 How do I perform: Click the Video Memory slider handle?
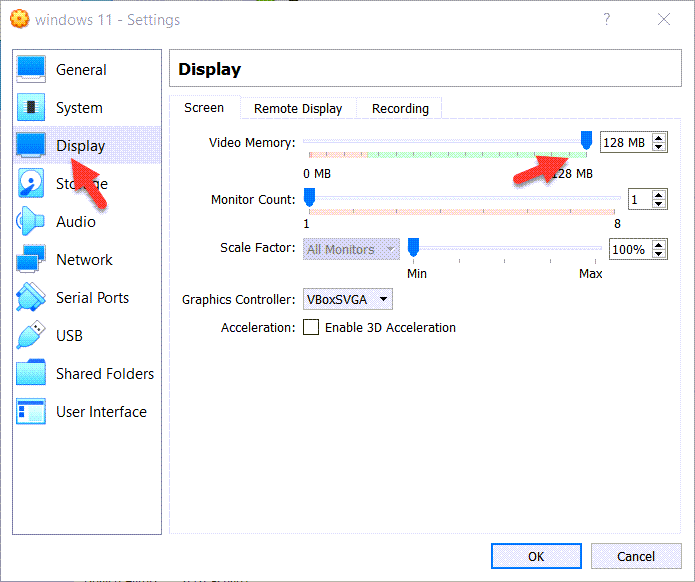pyautogui.click(x=586, y=140)
